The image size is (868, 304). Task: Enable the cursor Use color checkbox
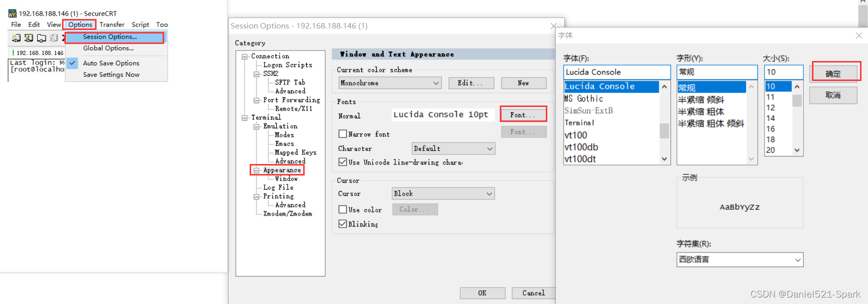pos(343,209)
